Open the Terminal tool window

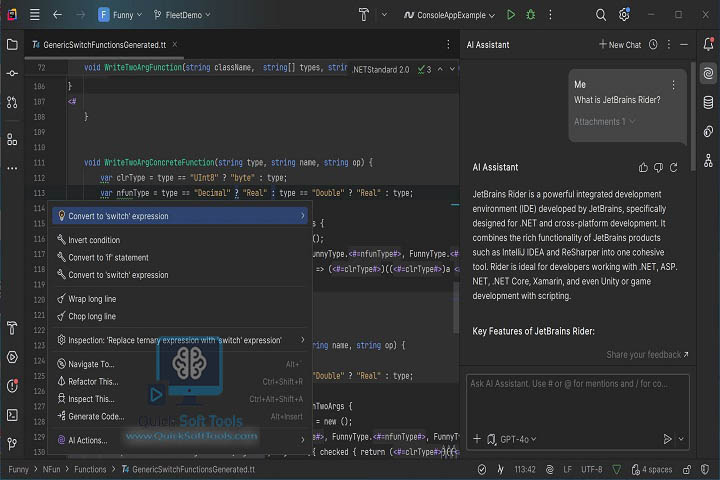click(x=12, y=415)
